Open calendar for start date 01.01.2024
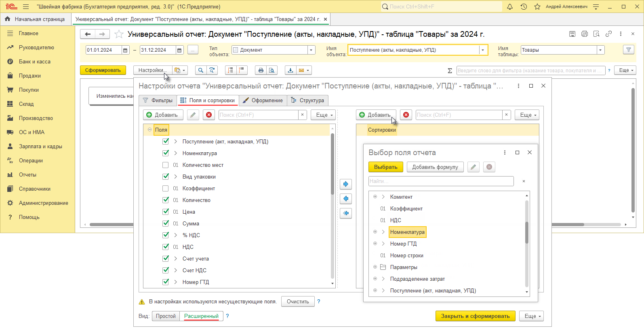The height and width of the screenshot is (328, 644). pyautogui.click(x=125, y=50)
